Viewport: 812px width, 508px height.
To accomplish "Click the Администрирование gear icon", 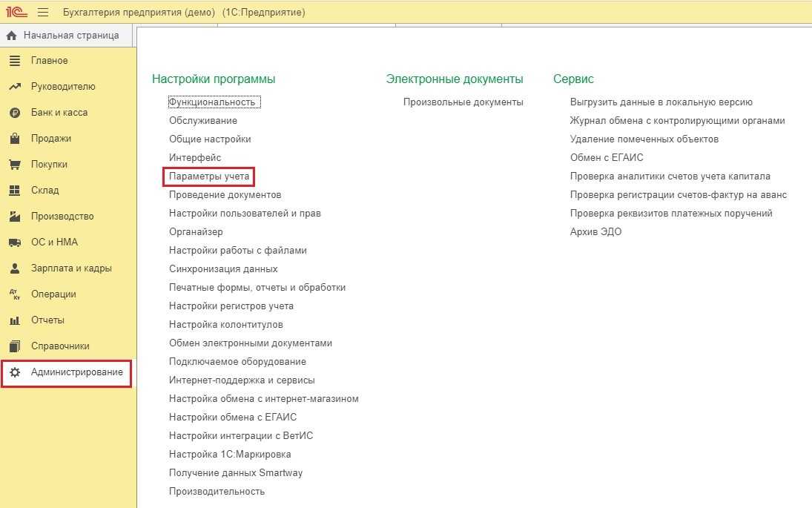I will (15, 372).
